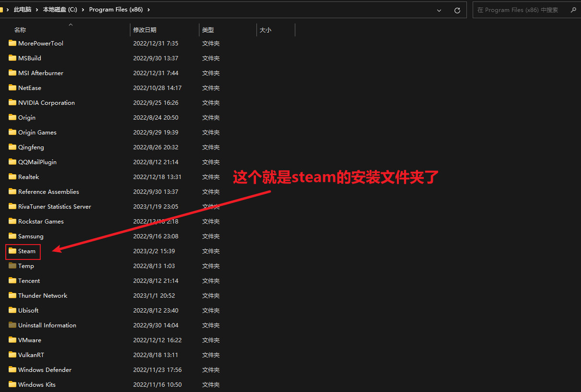Screen dimensions: 581x392
Task: Click the Samsung folder icon
Action: pyautogui.click(x=12, y=236)
